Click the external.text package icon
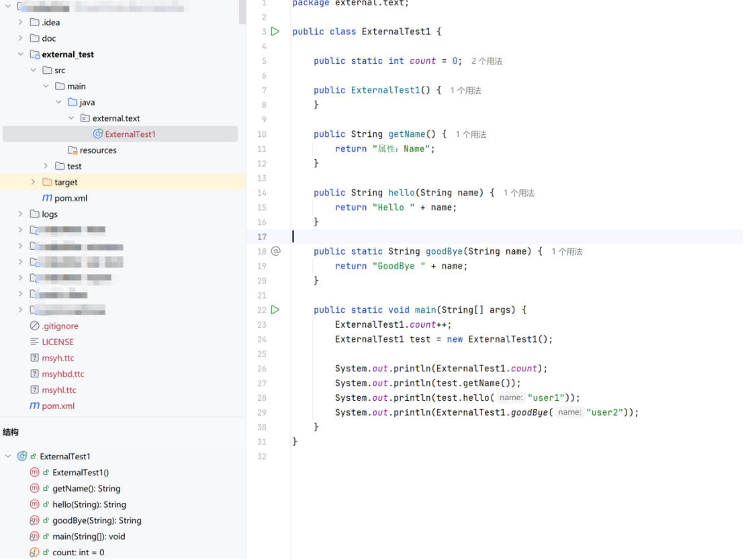 coord(85,118)
